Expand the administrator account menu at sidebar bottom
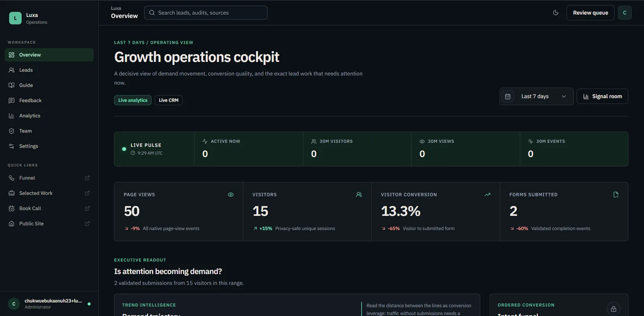Image resolution: width=644 pixels, height=316 pixels. click(x=49, y=304)
